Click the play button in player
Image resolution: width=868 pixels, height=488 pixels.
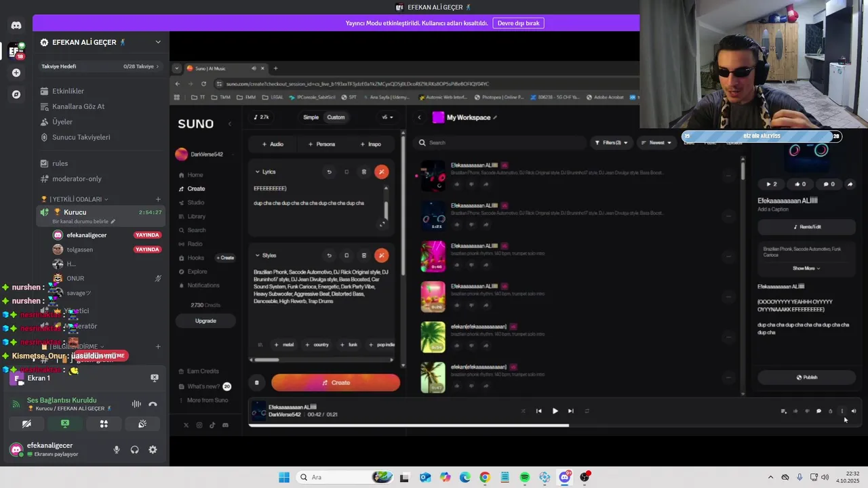pyautogui.click(x=555, y=411)
